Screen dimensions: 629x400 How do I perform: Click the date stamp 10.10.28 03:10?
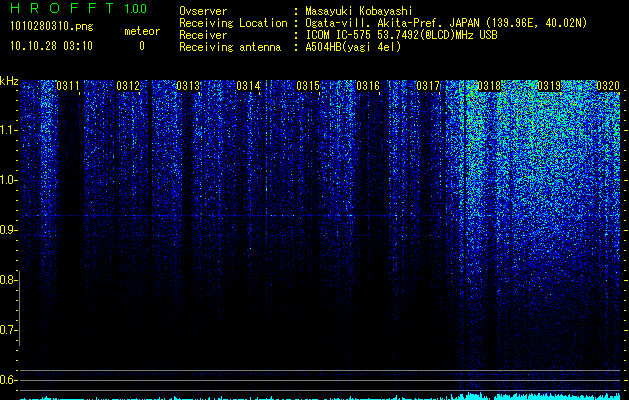coord(51,46)
